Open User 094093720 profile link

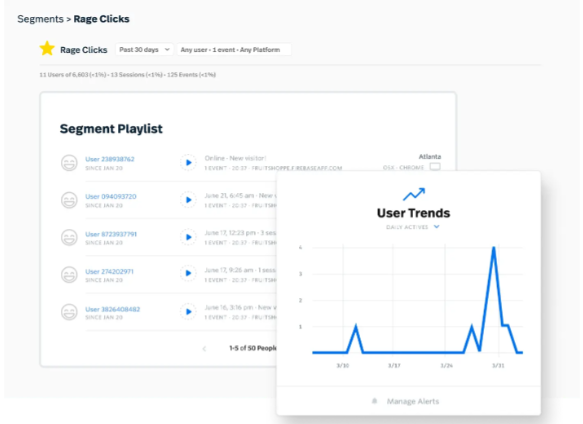click(111, 196)
